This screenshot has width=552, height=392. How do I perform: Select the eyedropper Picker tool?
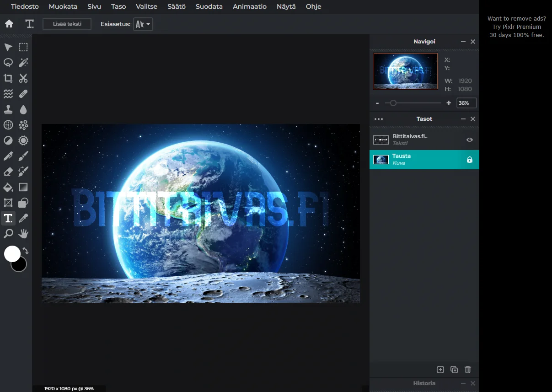pyautogui.click(x=23, y=218)
